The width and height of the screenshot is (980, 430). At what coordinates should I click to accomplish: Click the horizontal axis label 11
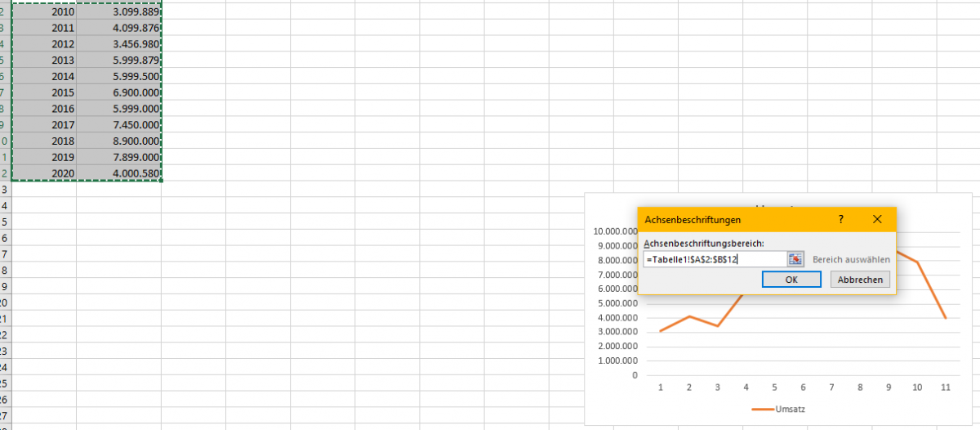click(x=945, y=387)
